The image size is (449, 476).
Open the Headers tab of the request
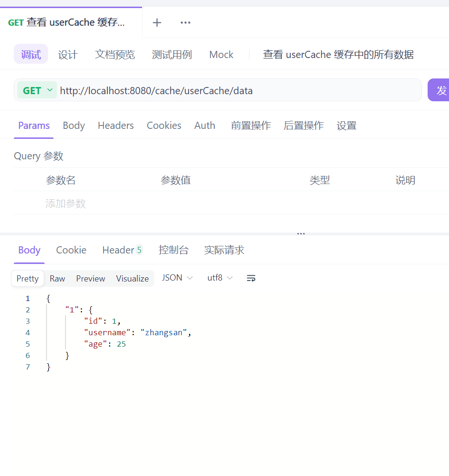click(115, 125)
